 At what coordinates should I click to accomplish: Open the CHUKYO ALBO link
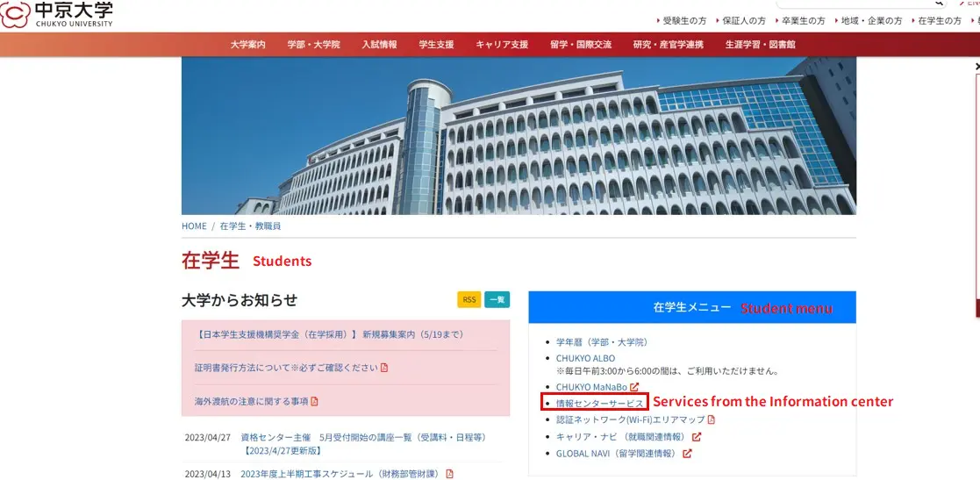585,358
